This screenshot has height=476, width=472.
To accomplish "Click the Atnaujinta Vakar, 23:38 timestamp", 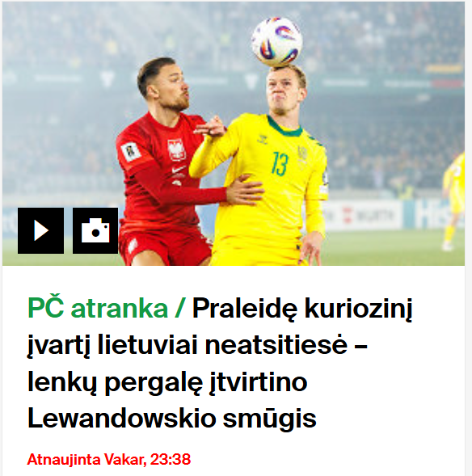I will (x=109, y=459).
